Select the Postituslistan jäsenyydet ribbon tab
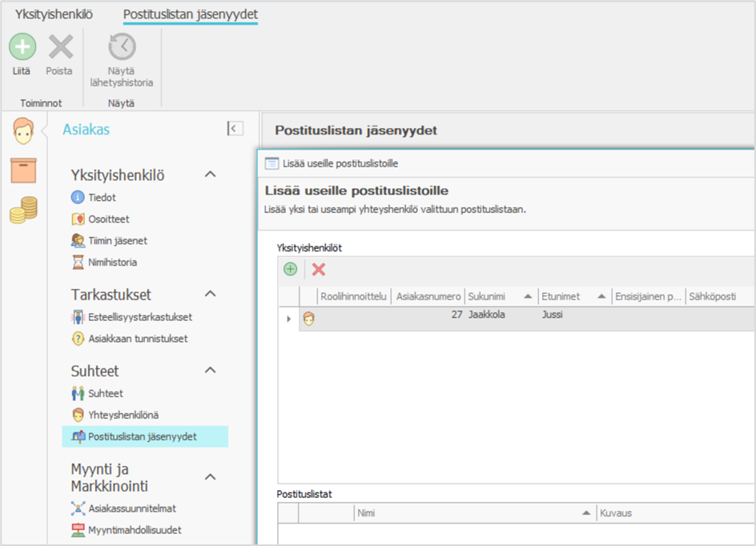The width and height of the screenshot is (756, 546). pyautogui.click(x=191, y=14)
